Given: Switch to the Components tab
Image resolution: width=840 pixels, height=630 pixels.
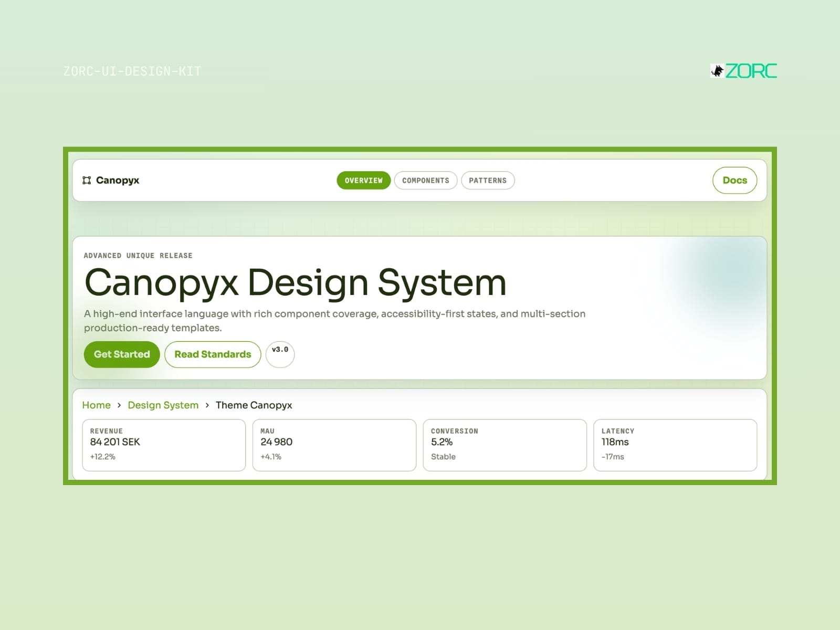Looking at the screenshot, I should [x=426, y=181].
